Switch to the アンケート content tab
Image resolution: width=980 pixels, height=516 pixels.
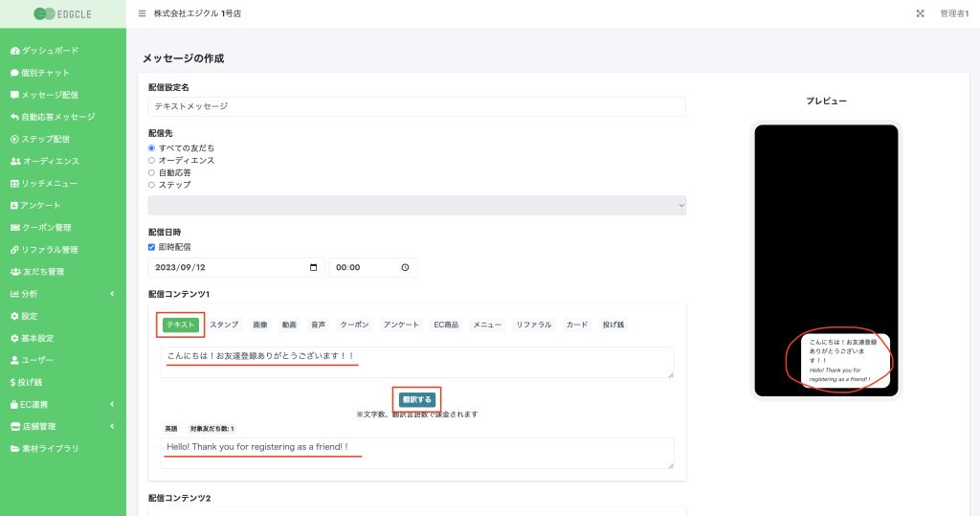click(x=401, y=325)
